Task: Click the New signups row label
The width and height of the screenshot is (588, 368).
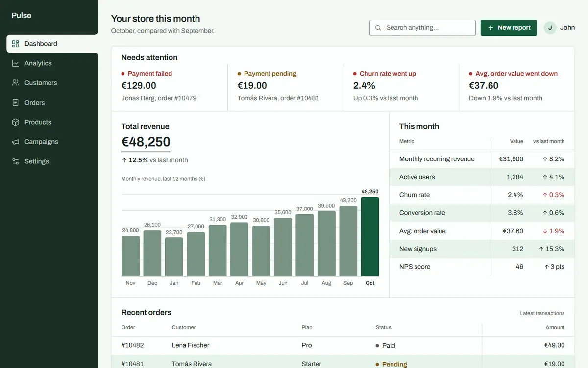Action: (x=418, y=249)
